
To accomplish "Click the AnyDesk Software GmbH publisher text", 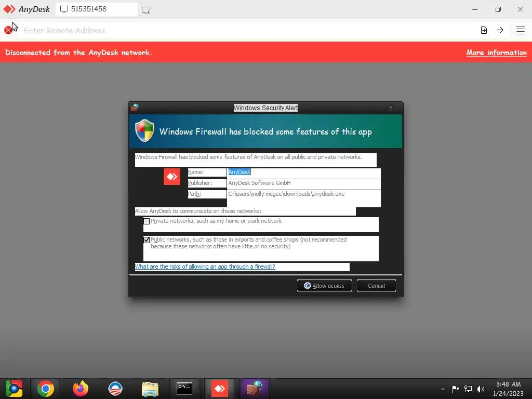I will click(x=260, y=183).
